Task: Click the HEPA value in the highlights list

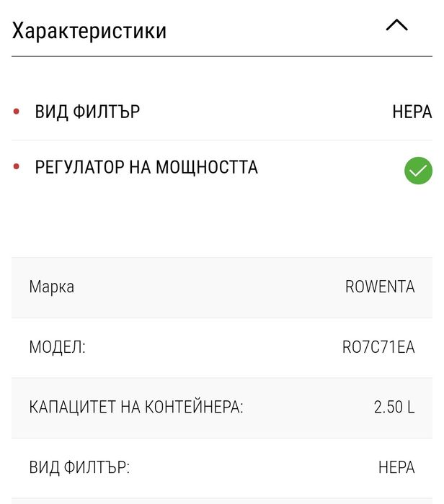Action: tap(412, 112)
